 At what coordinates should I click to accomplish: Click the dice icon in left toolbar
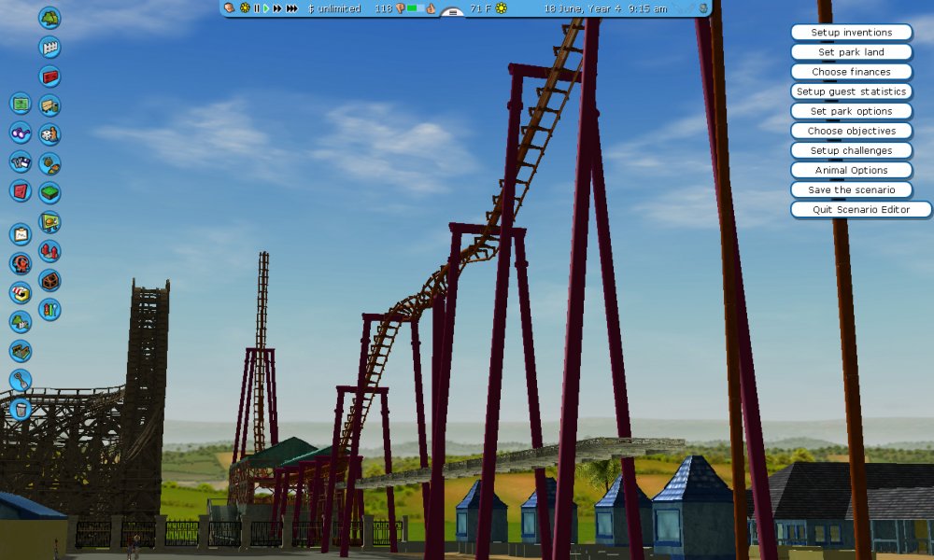click(x=50, y=134)
